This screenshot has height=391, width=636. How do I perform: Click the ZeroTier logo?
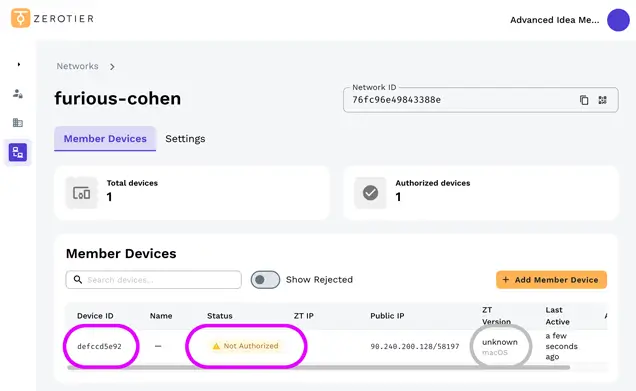point(52,18)
